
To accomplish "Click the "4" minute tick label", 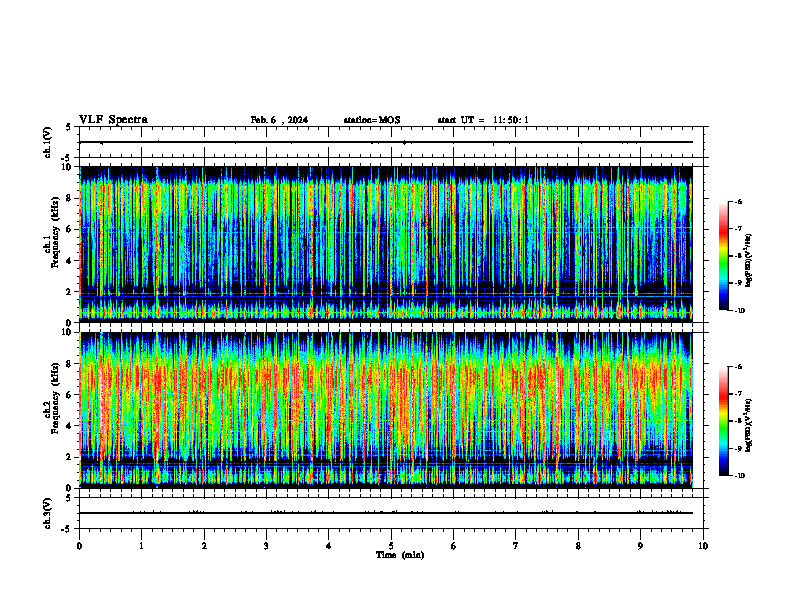I will click(x=329, y=546).
